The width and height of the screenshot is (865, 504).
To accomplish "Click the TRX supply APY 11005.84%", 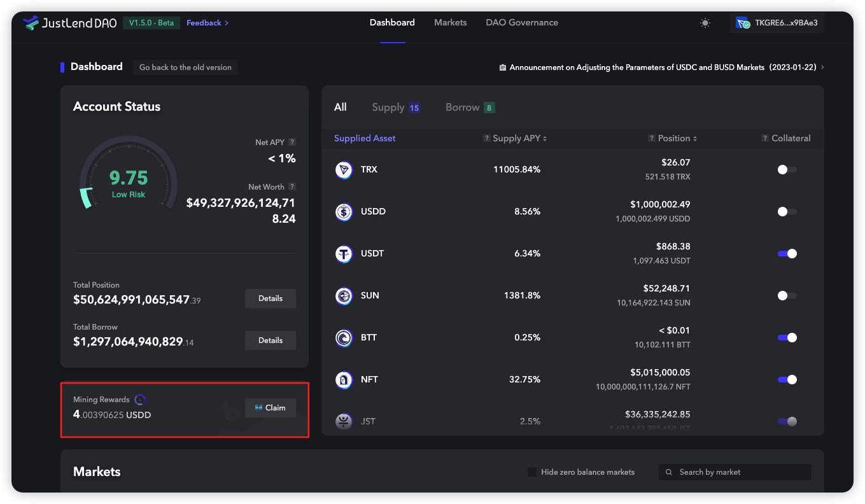I will click(x=517, y=170).
